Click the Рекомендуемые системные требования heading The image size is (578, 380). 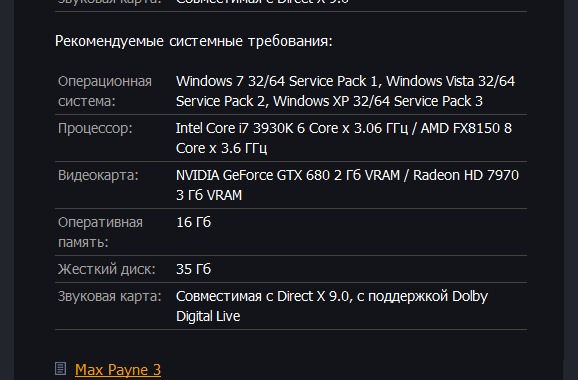click(194, 41)
